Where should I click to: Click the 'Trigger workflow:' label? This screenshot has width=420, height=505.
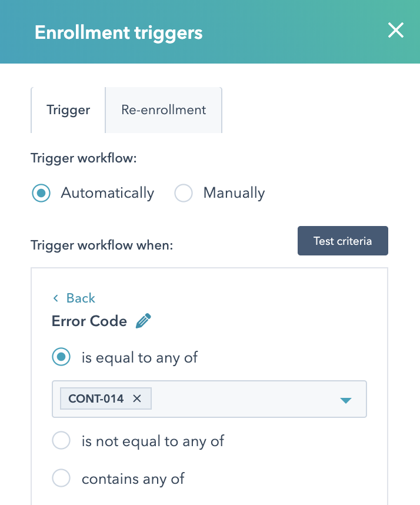(x=84, y=158)
